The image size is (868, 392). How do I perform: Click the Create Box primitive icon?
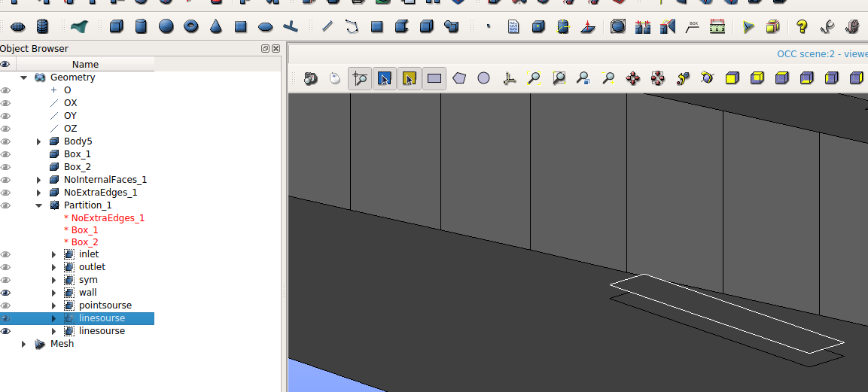[x=116, y=27]
